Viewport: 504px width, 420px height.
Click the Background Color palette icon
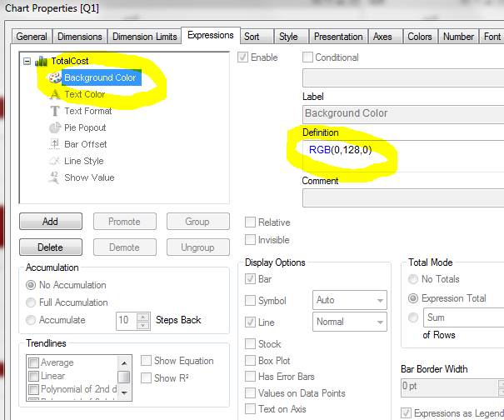click(54, 77)
